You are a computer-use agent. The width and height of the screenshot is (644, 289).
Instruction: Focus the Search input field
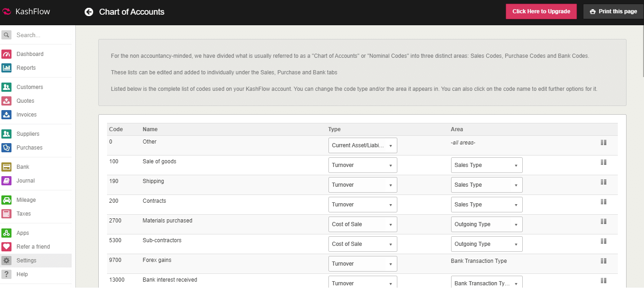point(41,35)
